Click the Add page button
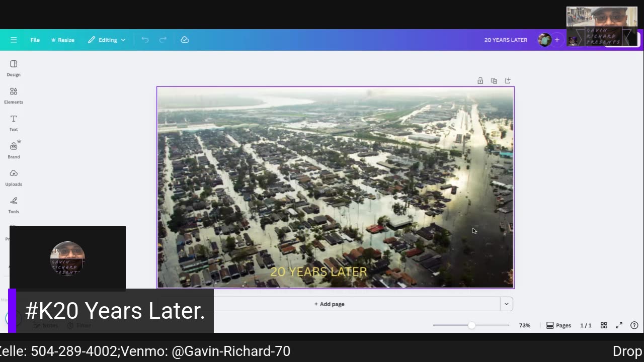 click(330, 304)
